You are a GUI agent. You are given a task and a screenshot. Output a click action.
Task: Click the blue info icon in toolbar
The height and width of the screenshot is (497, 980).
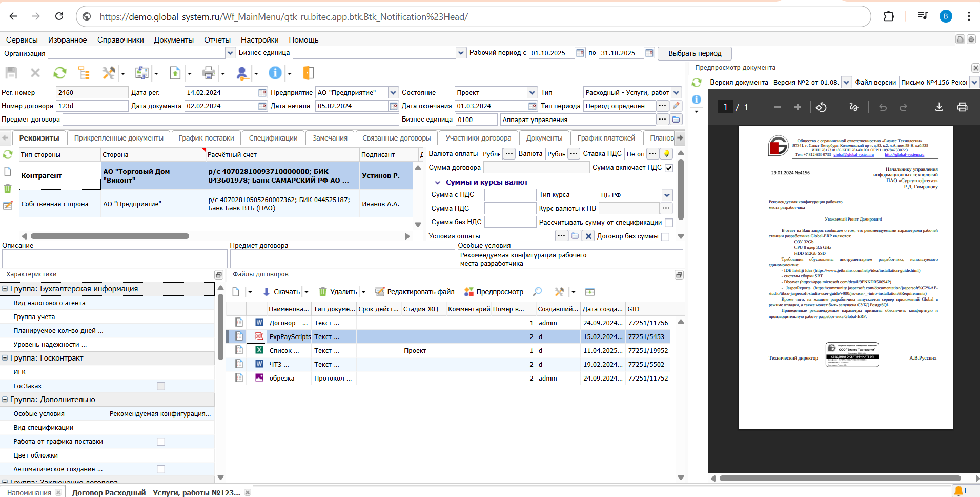[x=275, y=73]
